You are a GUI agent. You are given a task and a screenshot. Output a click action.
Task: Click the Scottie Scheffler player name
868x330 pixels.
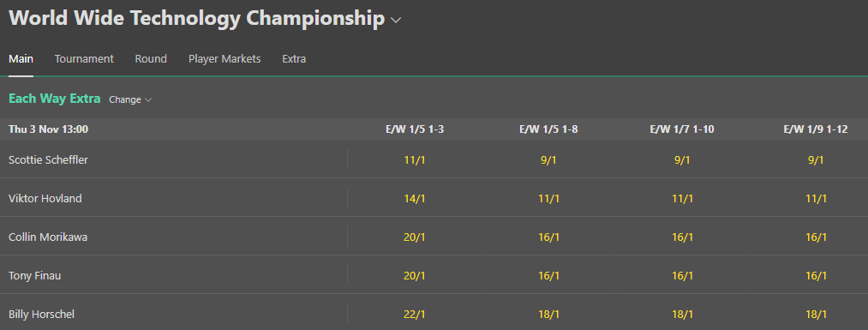pos(48,160)
